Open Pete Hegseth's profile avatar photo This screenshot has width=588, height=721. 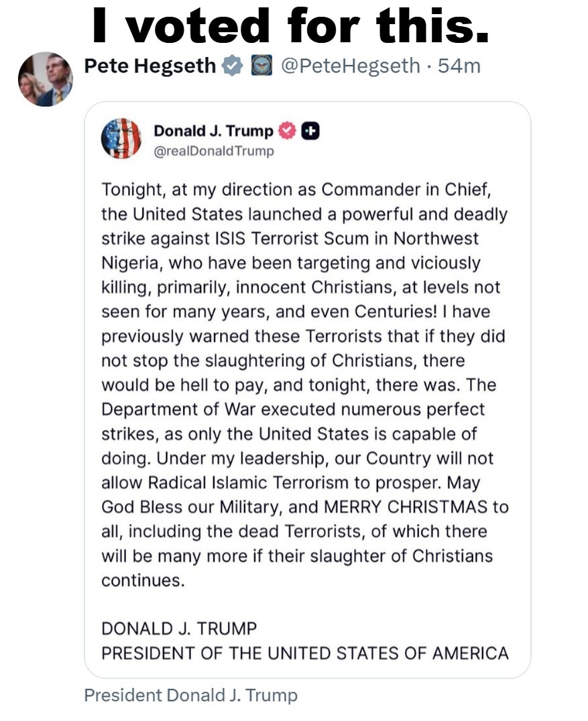click(45, 78)
